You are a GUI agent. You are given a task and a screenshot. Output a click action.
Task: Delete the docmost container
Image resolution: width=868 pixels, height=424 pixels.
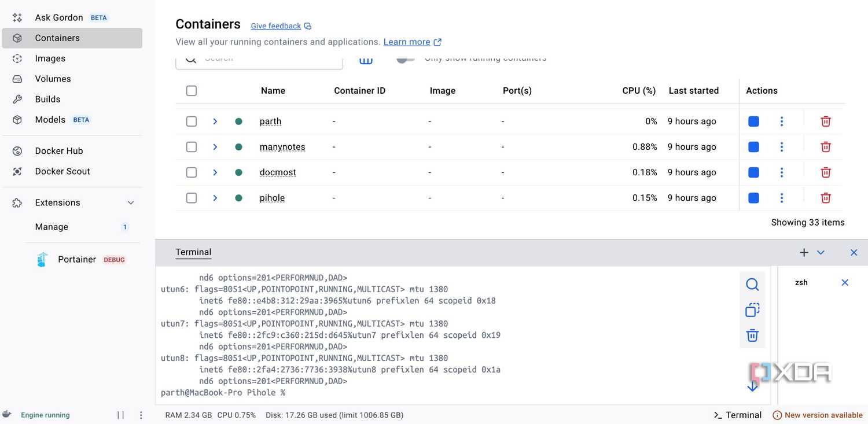click(826, 172)
